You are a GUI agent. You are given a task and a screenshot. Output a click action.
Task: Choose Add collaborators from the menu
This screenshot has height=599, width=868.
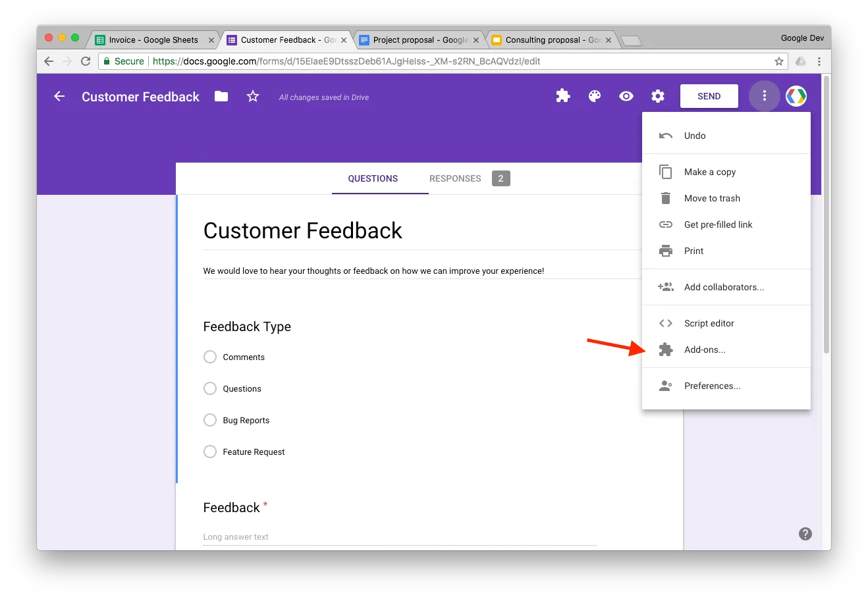[x=724, y=287]
